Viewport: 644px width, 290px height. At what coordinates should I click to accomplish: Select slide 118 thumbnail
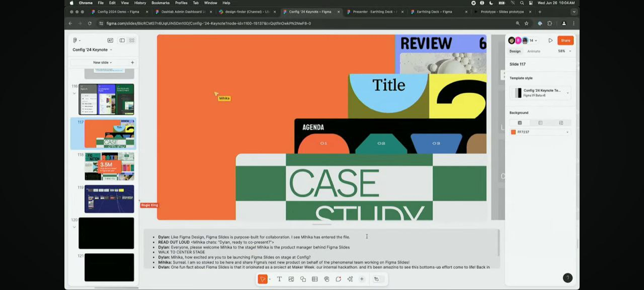point(109,166)
